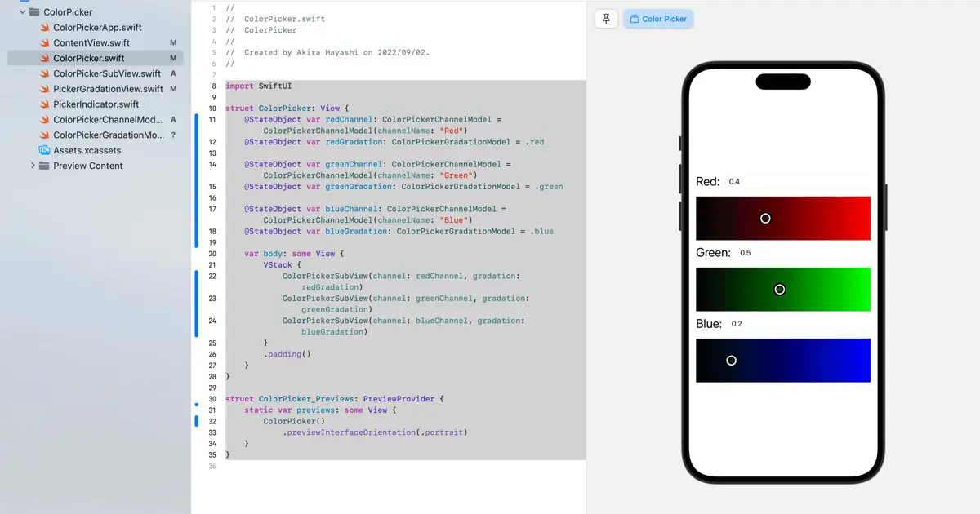Click the blue gradient slider indicator
The height and width of the screenshot is (514, 980).
point(731,361)
